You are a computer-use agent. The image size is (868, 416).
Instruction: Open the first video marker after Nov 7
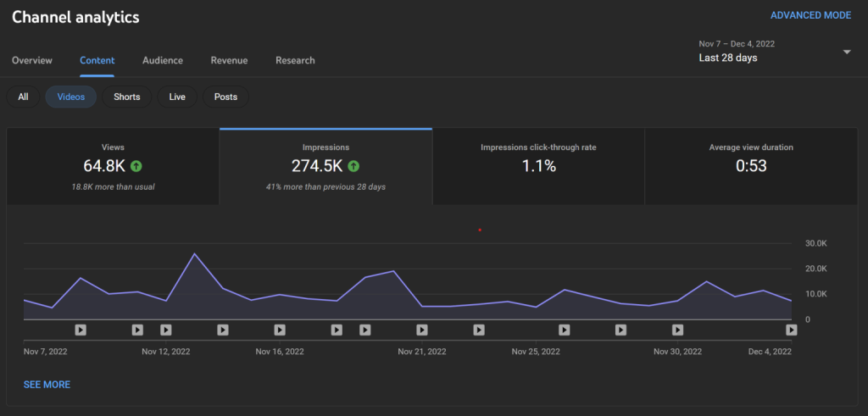click(x=81, y=330)
